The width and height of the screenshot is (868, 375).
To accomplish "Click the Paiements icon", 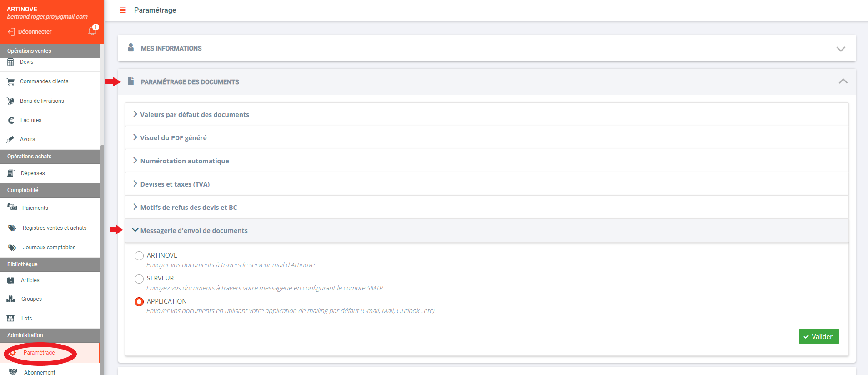I will pos(12,208).
